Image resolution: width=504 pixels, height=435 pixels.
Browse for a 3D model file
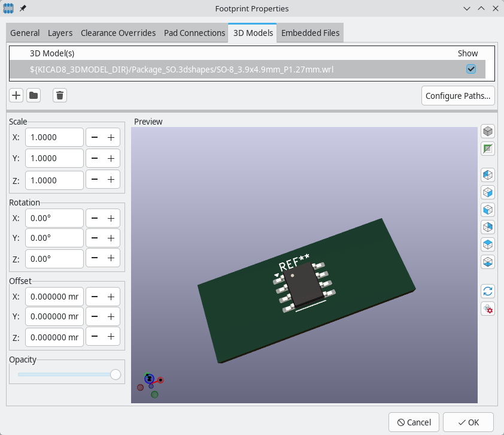[34, 95]
